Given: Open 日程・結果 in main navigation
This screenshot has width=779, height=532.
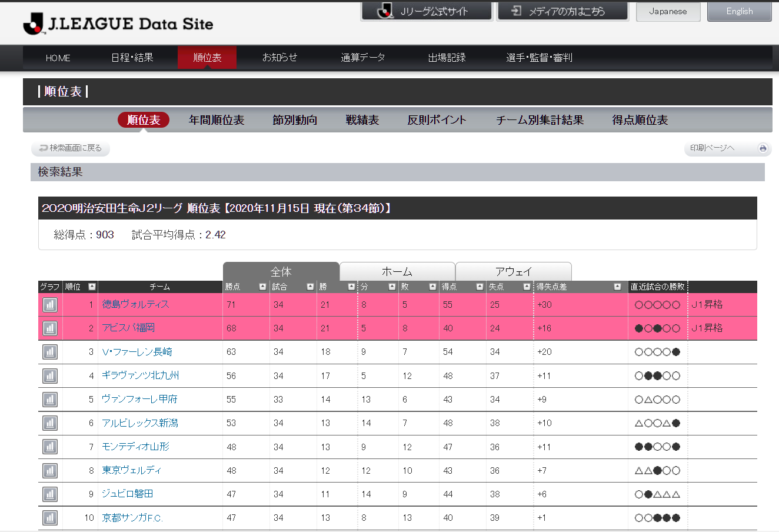Looking at the screenshot, I should click(x=132, y=58).
